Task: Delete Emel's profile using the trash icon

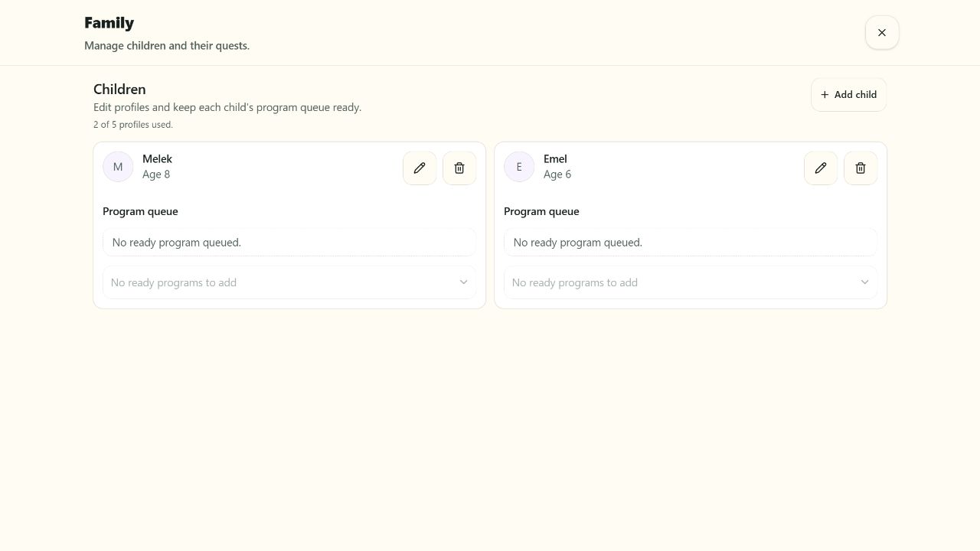Action: pos(861,168)
